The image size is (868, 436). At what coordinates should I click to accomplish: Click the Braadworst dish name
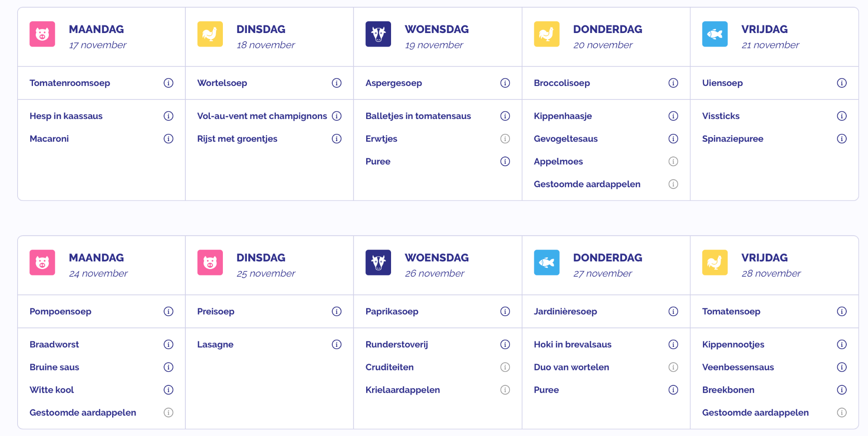pyautogui.click(x=54, y=345)
